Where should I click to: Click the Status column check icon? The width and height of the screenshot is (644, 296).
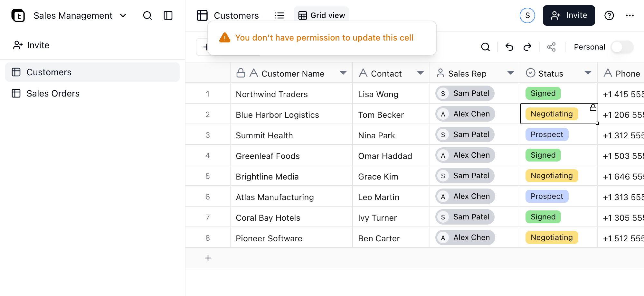click(531, 73)
